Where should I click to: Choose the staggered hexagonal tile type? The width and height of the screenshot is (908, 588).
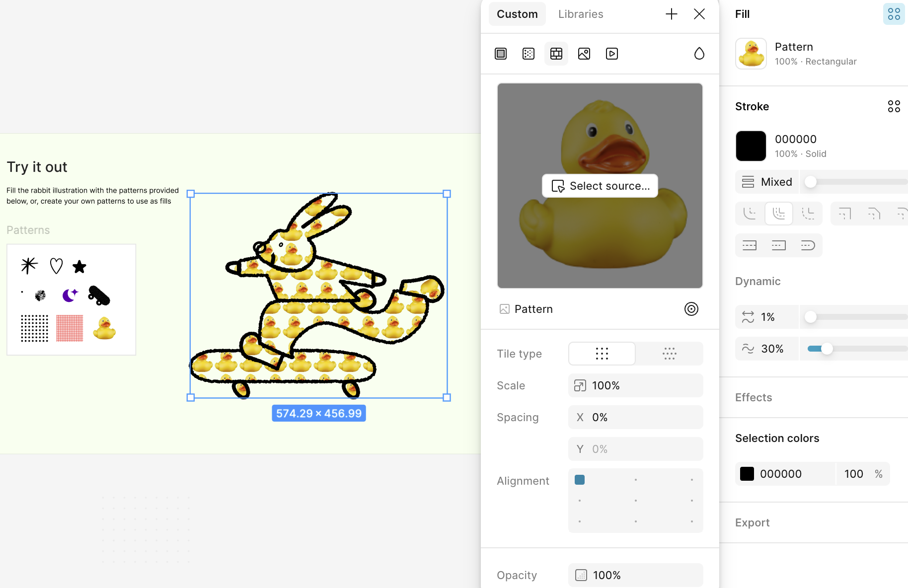pos(670,354)
